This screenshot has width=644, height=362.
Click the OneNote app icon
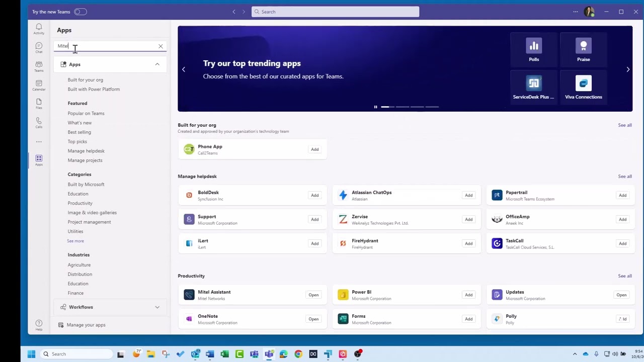pos(189,319)
